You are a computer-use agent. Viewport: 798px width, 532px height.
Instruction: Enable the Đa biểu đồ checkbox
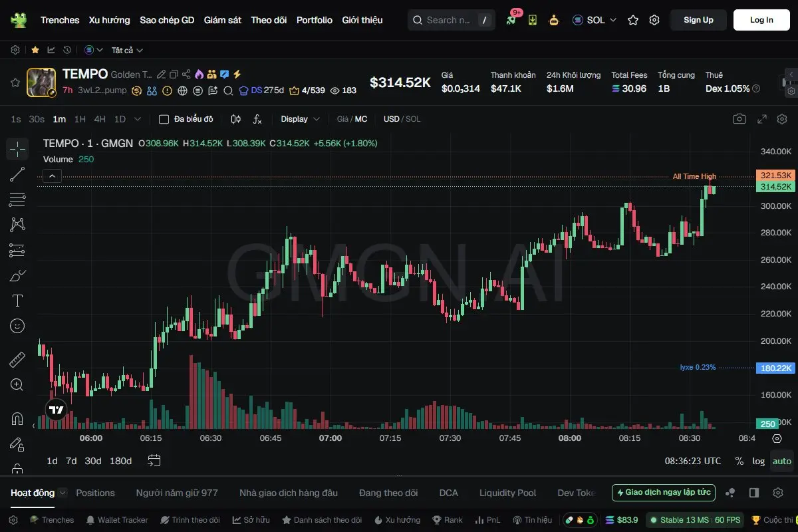pos(164,119)
